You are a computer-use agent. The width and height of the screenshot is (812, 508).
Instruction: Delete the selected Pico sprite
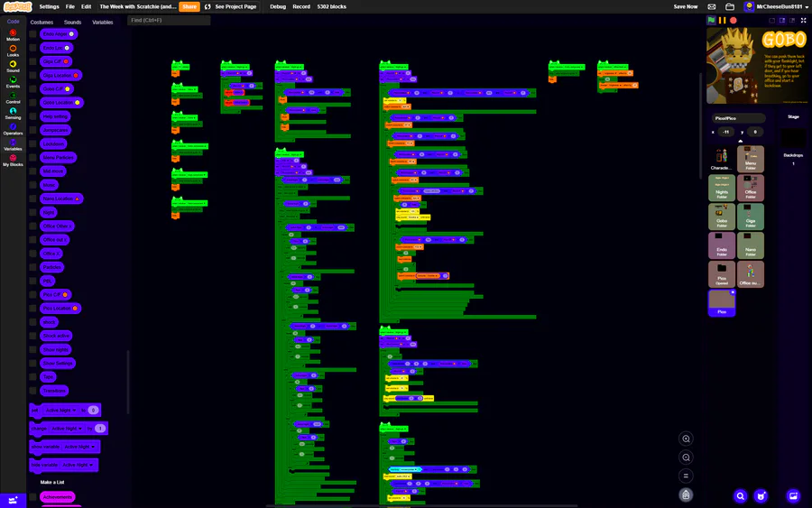(x=733, y=292)
